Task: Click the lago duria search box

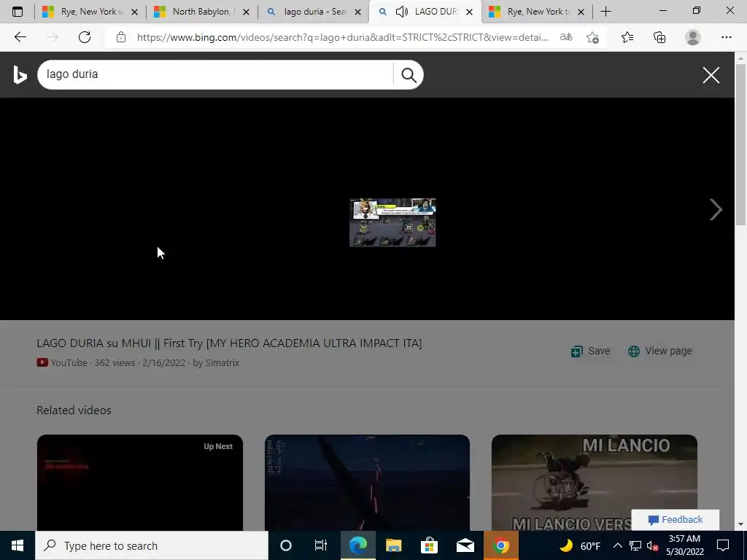Action: pos(217,75)
